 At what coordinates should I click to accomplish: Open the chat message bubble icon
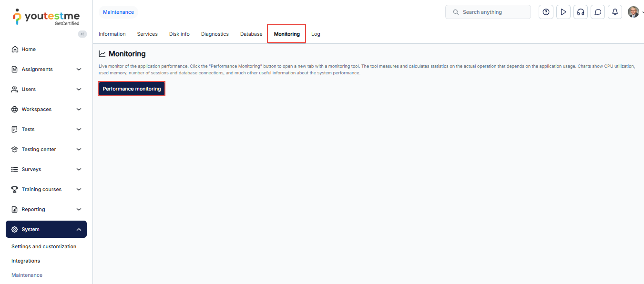click(x=598, y=12)
